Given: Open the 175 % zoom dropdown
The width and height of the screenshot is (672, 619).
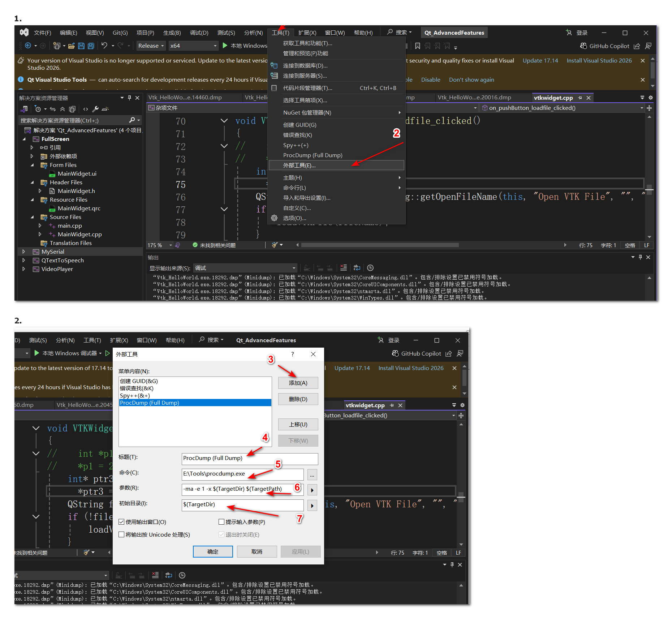Looking at the screenshot, I should click(160, 245).
